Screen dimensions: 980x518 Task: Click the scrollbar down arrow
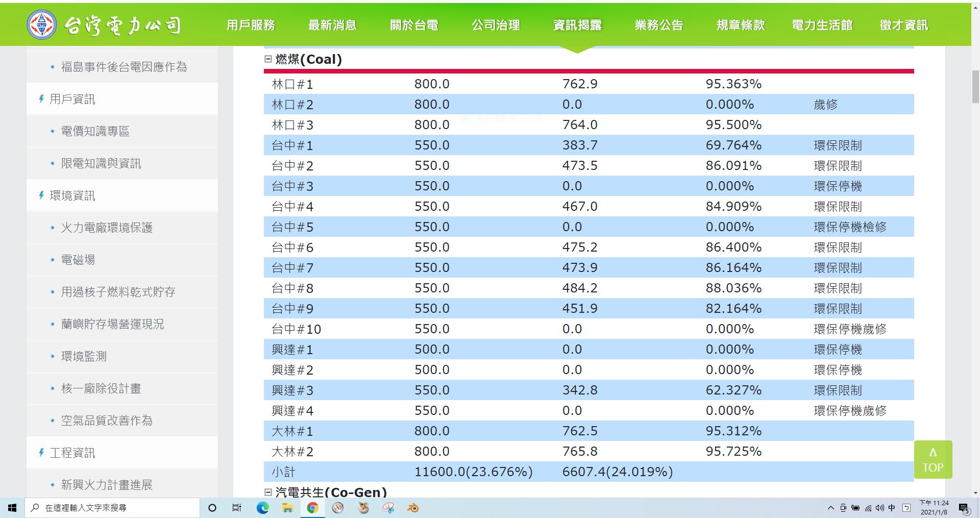975,493
